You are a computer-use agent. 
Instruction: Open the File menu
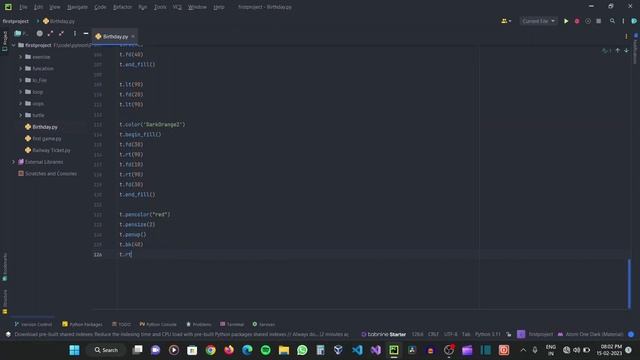point(23,7)
